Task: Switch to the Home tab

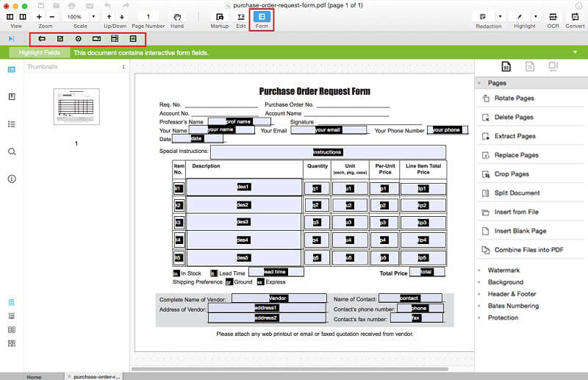Action: tap(34, 376)
